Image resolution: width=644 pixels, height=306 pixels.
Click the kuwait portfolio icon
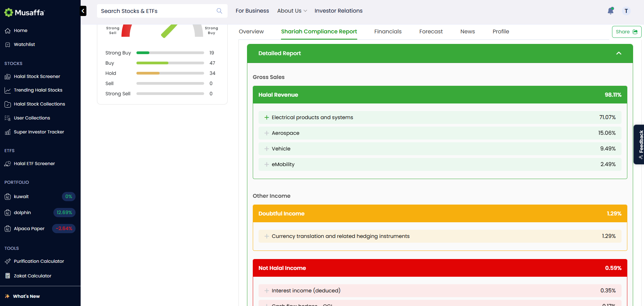[7, 197]
